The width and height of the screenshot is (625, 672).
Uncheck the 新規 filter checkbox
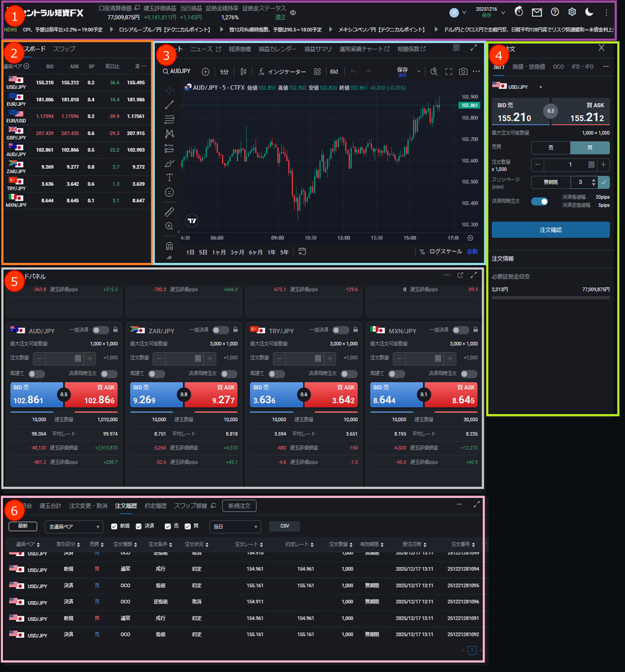(114, 526)
